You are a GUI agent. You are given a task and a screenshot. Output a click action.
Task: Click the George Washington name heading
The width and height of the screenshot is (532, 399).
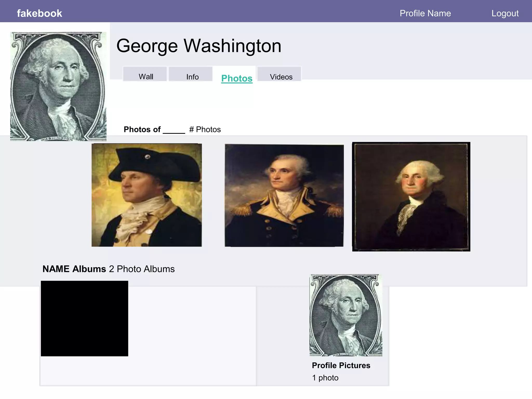tap(199, 46)
